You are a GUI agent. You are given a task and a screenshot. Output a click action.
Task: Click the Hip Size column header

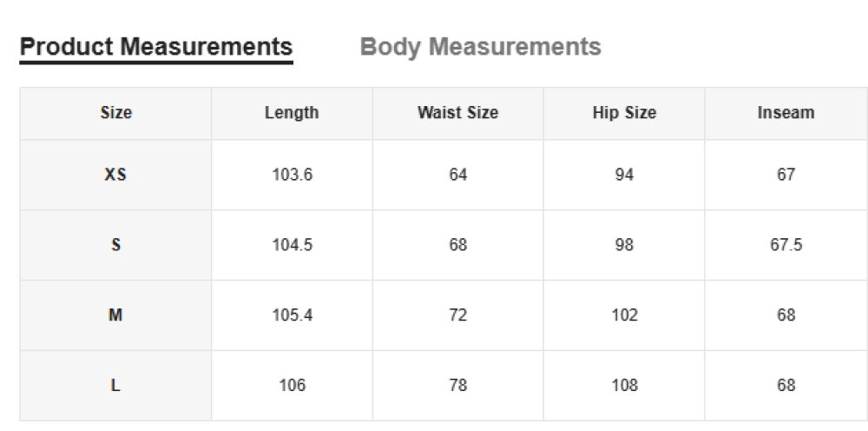[x=624, y=113]
